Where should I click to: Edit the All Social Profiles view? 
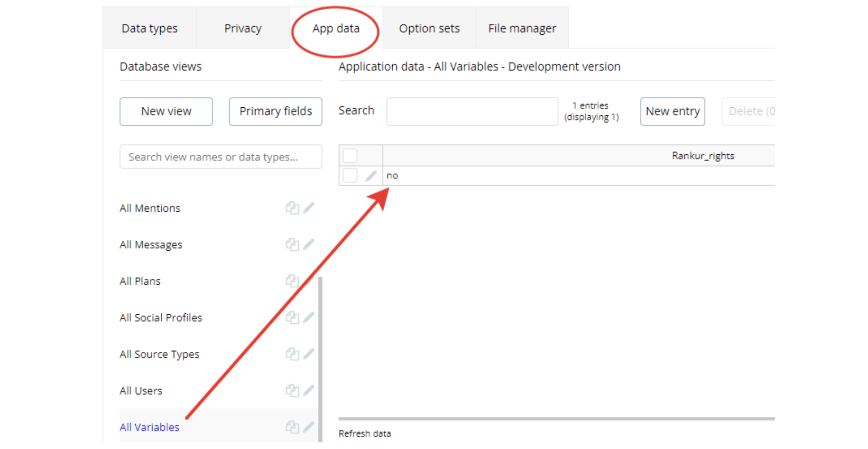(x=309, y=317)
